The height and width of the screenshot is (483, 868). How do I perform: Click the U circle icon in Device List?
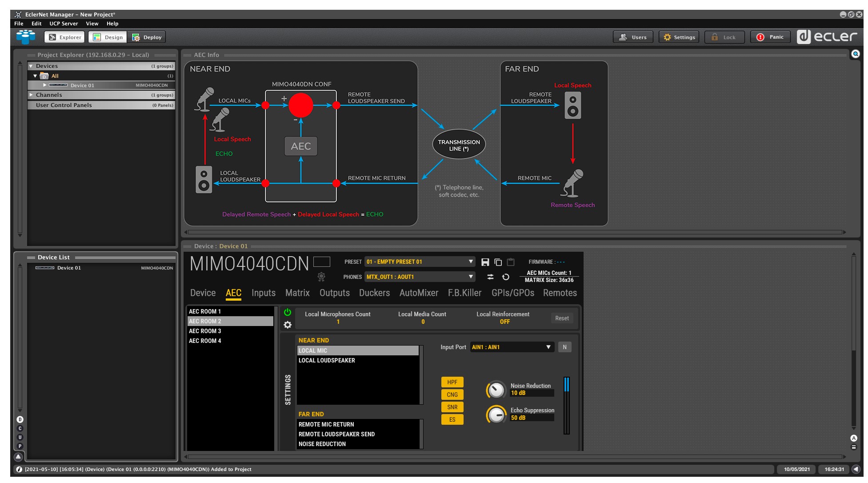[x=20, y=437]
